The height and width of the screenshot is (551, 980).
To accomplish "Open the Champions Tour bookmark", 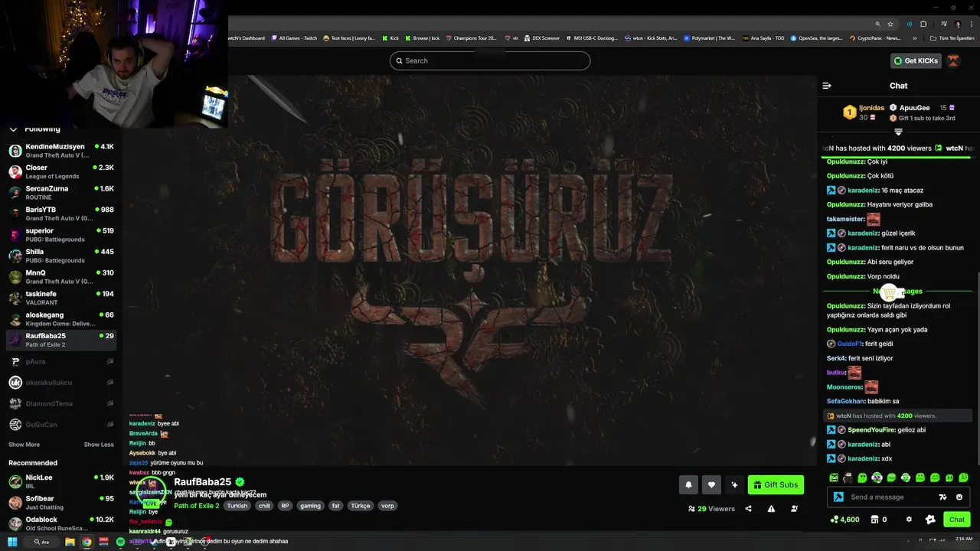I will (471, 37).
